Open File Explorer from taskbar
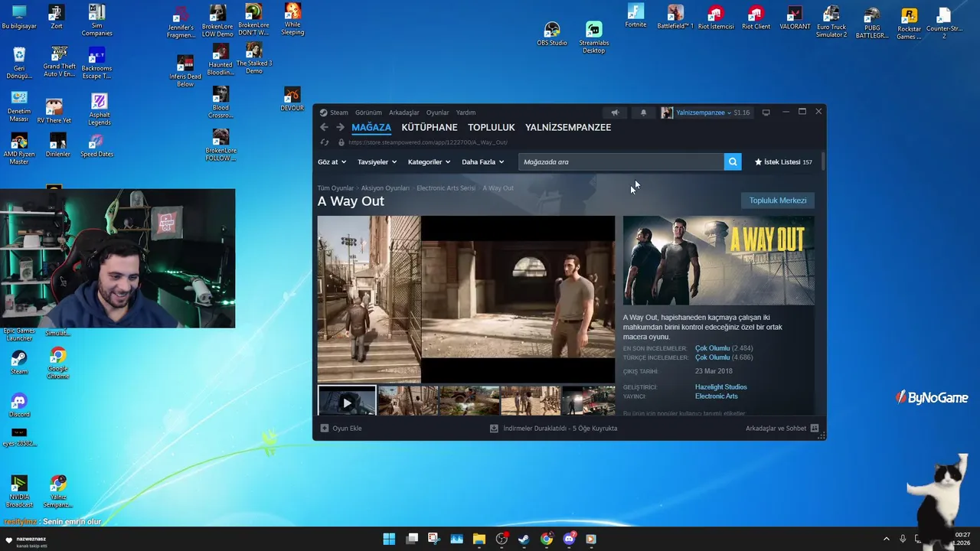Screen dimensions: 980x551 479,539
